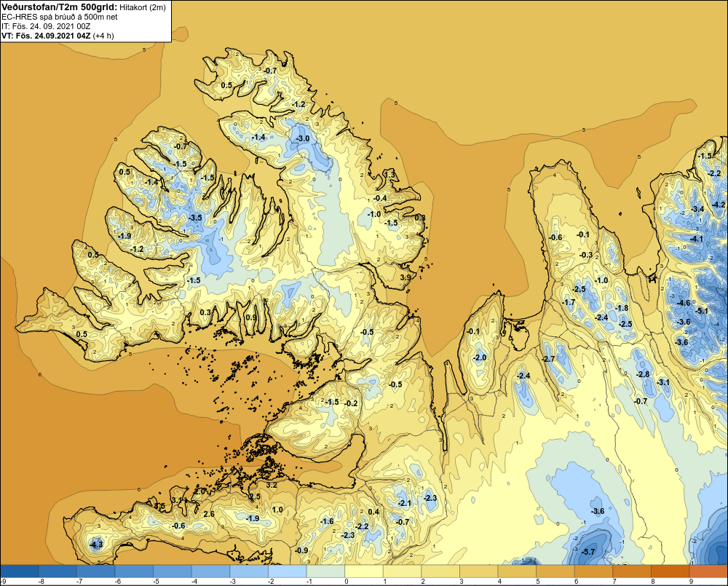
Task: Click the legend color between 0 and 1
Action: [364, 571]
